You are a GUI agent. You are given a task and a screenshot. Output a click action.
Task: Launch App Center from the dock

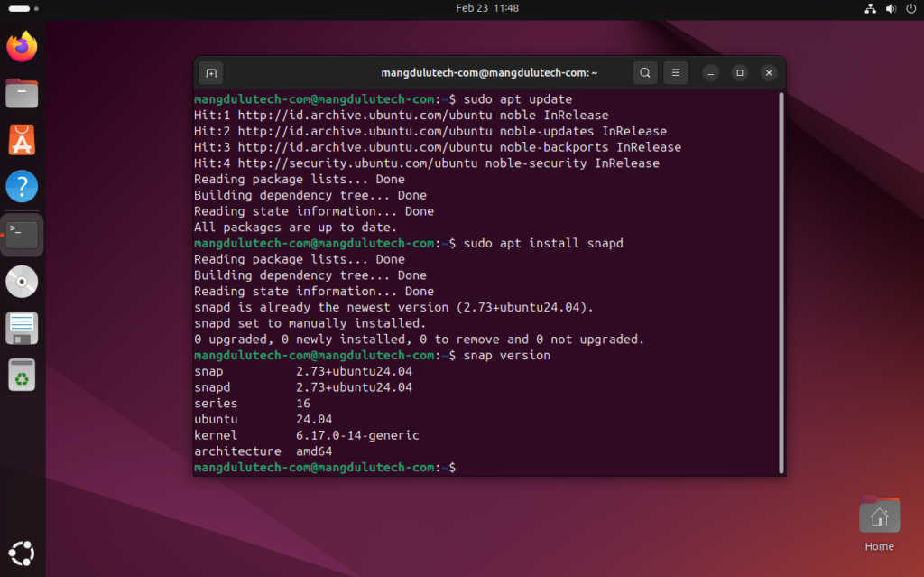[22, 139]
